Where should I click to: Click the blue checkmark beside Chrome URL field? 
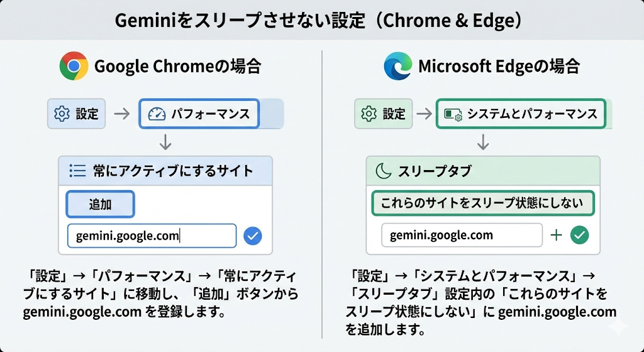[252, 236]
